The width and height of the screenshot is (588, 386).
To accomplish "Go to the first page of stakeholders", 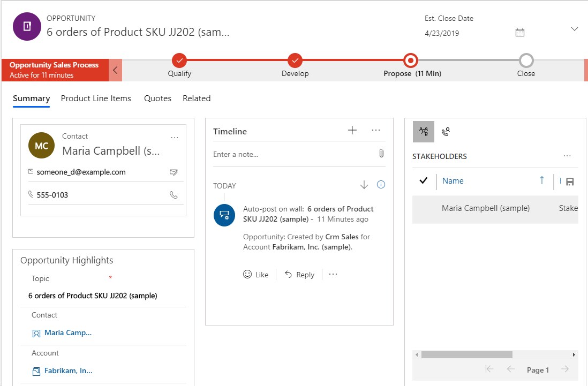I will pyautogui.click(x=489, y=369).
